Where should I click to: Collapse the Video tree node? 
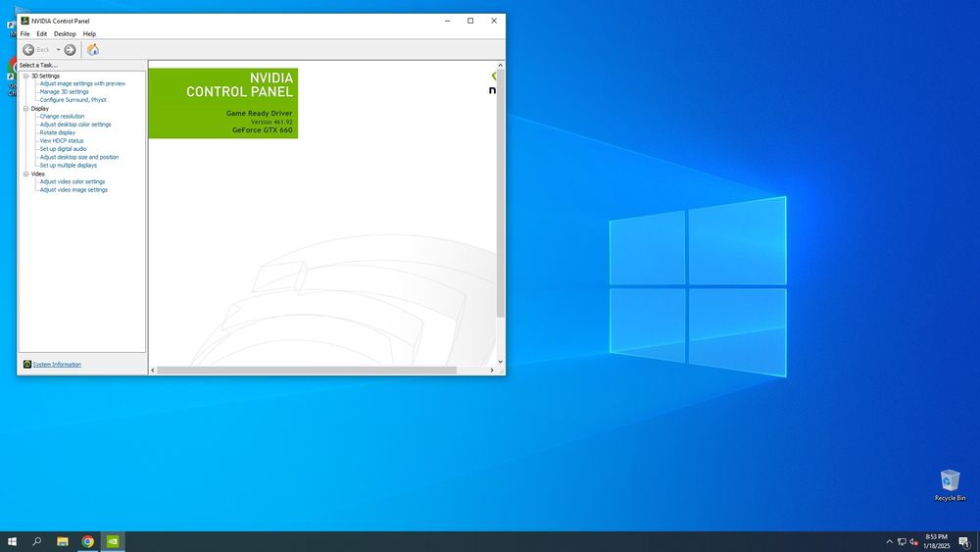(26, 174)
